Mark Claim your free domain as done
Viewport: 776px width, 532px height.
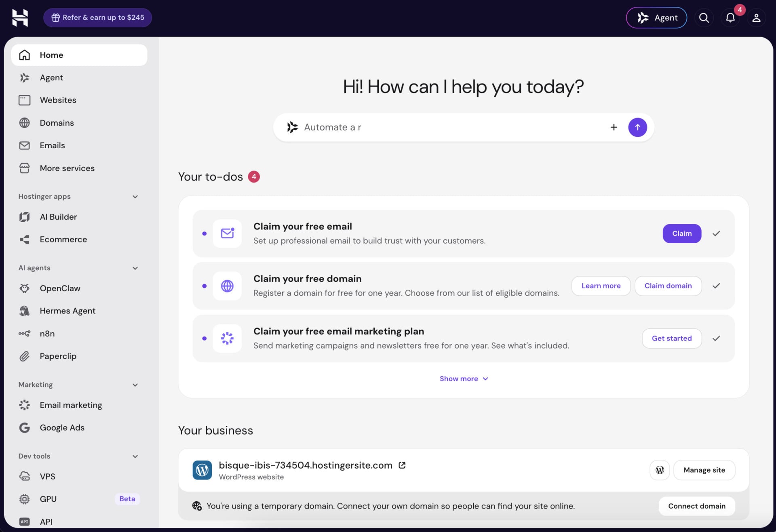716,286
